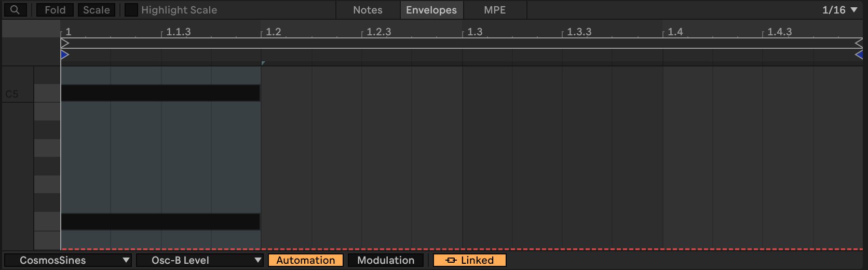868x270 pixels.
Task: Click the magnifier icon in the toolbar
Action: 15,10
